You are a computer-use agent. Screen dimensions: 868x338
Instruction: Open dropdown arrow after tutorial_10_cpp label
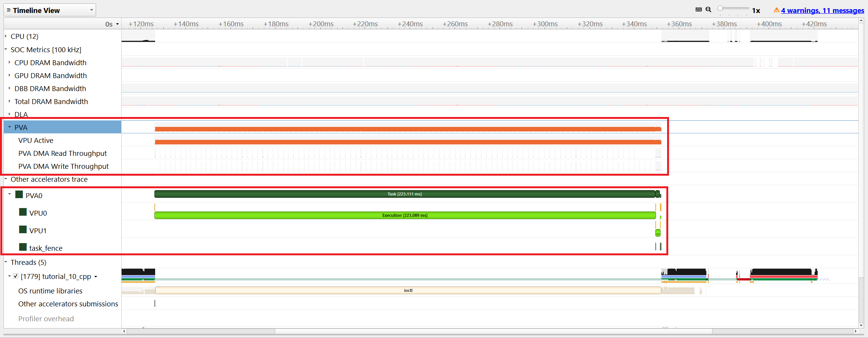[x=96, y=277]
